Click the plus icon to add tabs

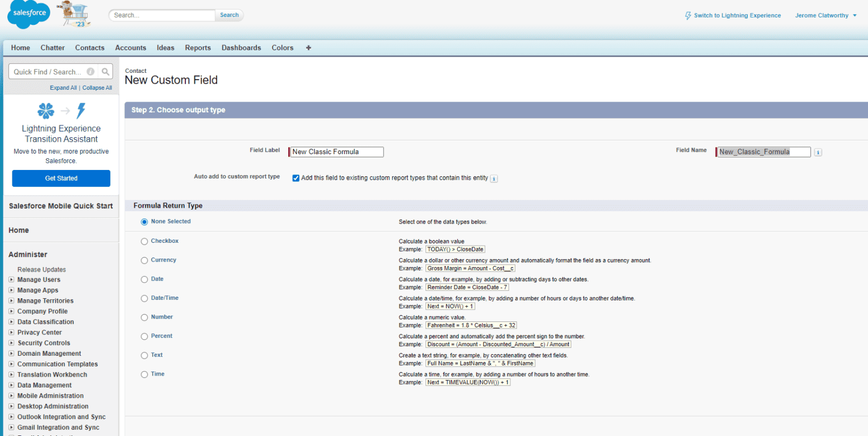pyautogui.click(x=308, y=47)
